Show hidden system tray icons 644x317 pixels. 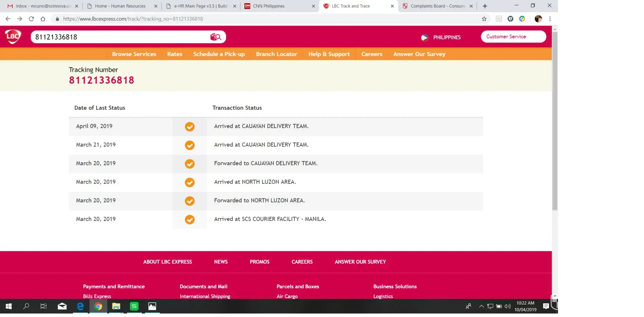pyautogui.click(x=481, y=306)
